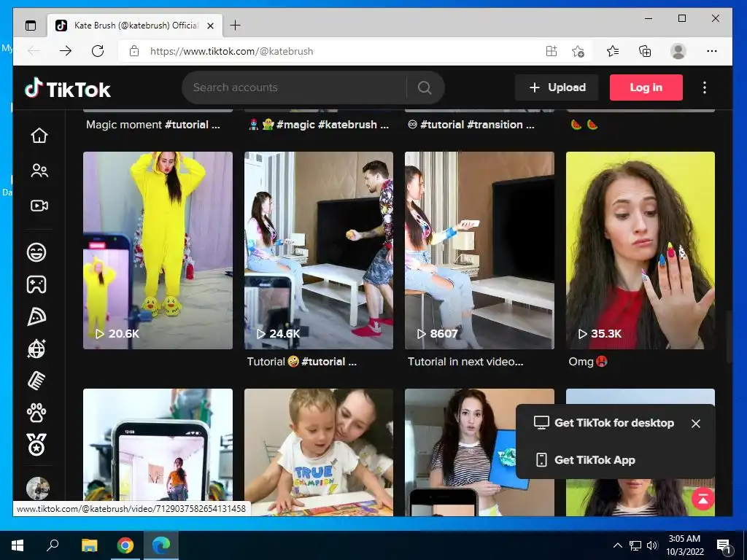Image resolution: width=747 pixels, height=560 pixels.
Task: Click the #tutorial hashtag under the 24.6K video
Action: tap(323, 362)
